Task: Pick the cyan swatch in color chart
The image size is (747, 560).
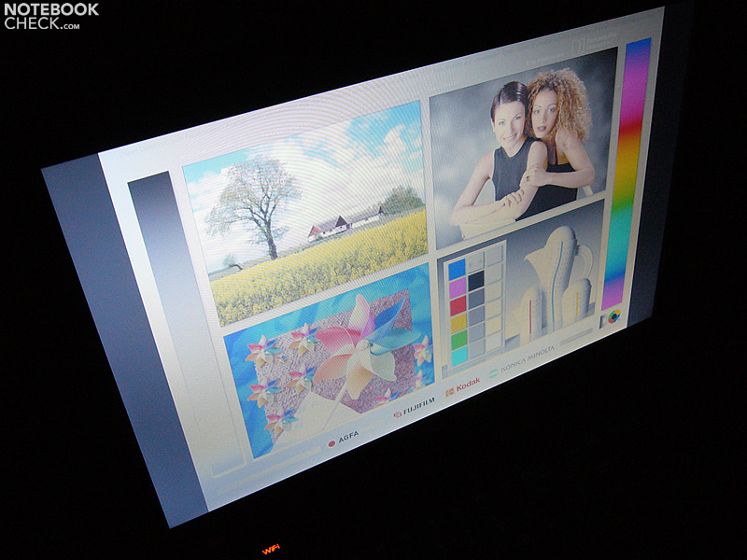Action: [459, 357]
